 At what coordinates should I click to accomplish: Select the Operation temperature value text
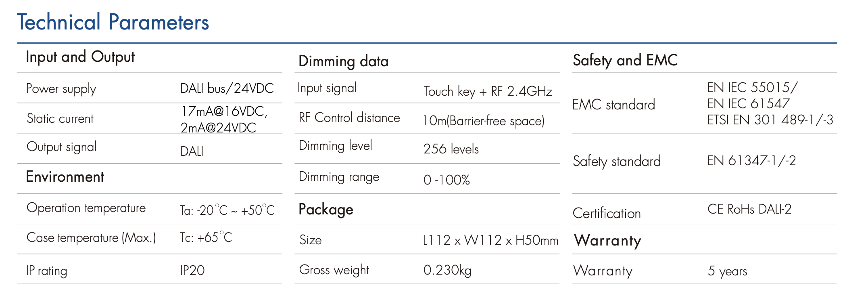[227, 210]
